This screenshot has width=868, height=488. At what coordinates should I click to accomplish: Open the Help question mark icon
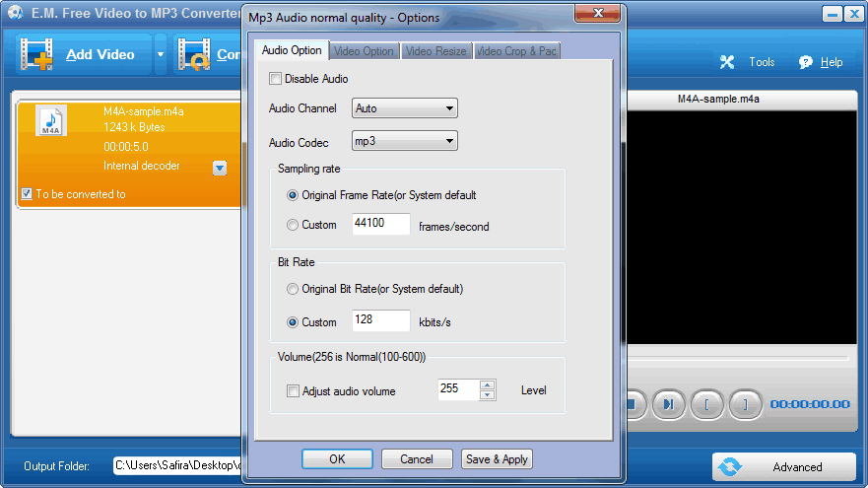806,62
